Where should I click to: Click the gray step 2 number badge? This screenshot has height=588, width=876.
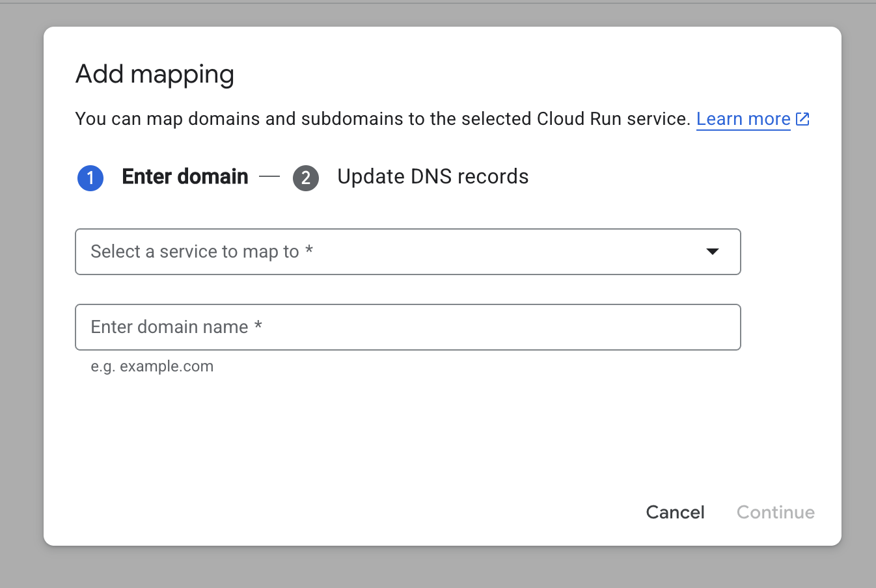(306, 178)
